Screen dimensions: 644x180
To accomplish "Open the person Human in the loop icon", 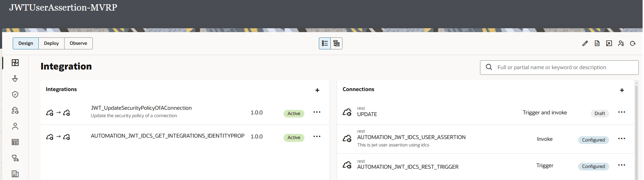I will [x=15, y=126].
